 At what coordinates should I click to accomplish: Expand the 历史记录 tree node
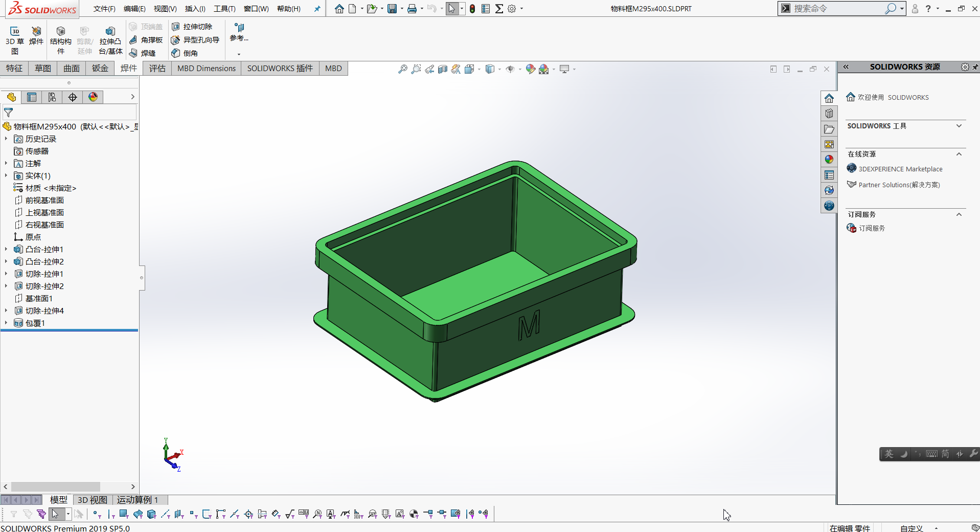point(6,139)
